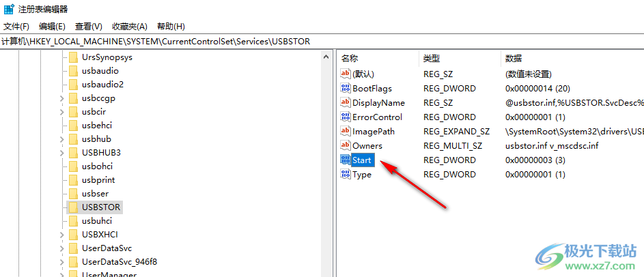This screenshot has height=277, width=644.
Task: Click the Start DWORD value icon
Action: [x=346, y=160]
